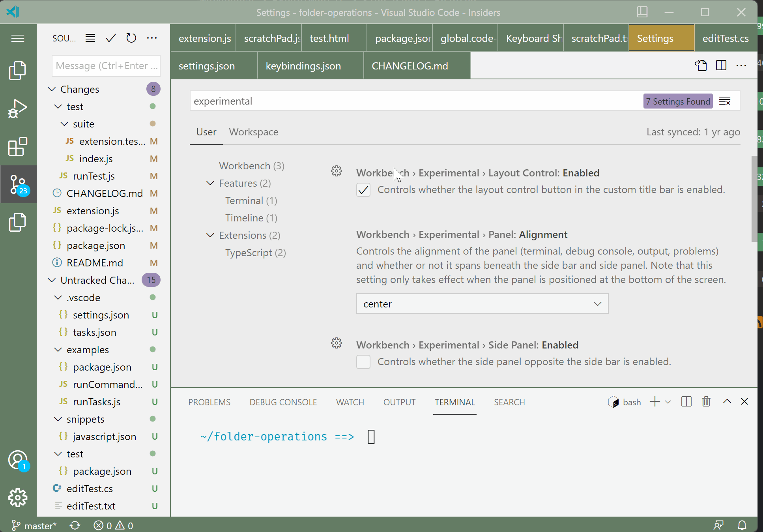Click the Commit checkmark icon
Image resolution: width=763 pixels, height=532 pixels.
tap(111, 38)
